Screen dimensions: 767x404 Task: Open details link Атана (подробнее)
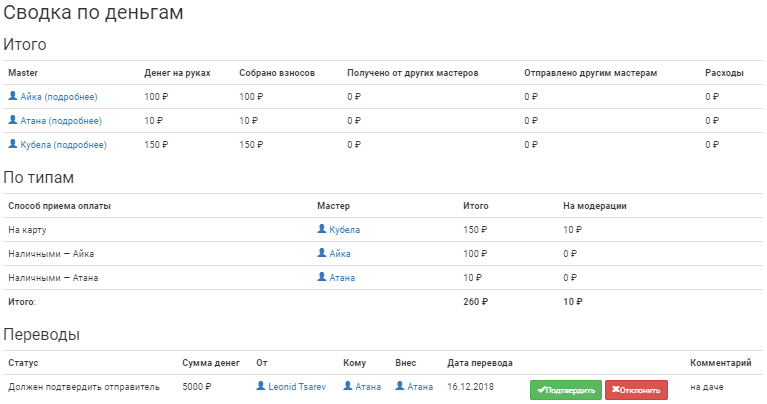point(62,121)
